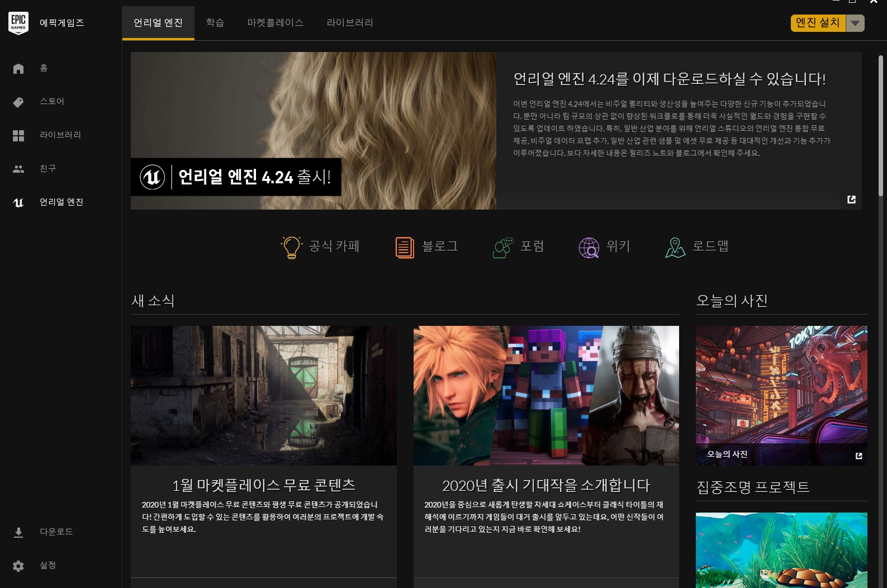Click 스토어 label in sidebar
Screen dimensions: 887x588
tap(52, 102)
